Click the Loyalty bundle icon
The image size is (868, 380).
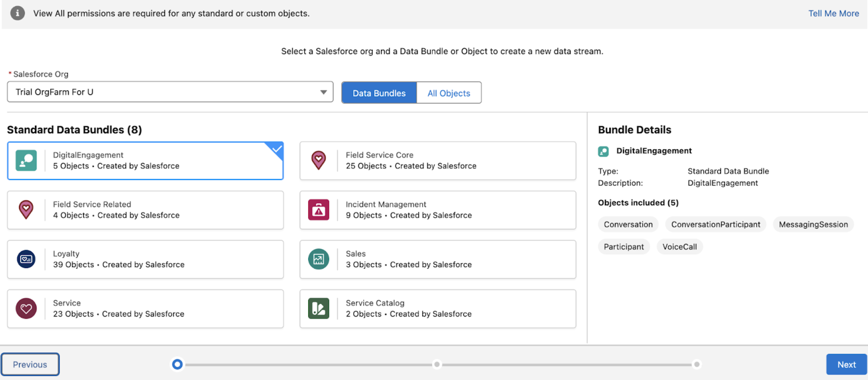coord(26,259)
